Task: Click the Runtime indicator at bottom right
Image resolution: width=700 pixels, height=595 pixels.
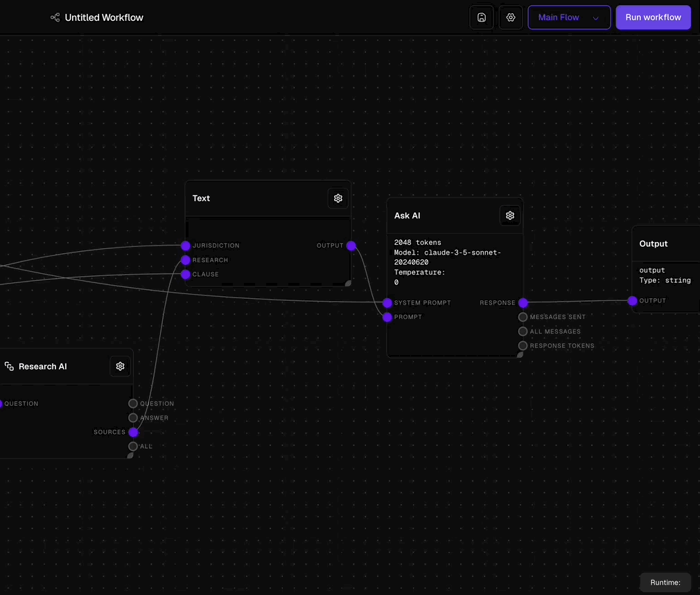Action: point(665,582)
